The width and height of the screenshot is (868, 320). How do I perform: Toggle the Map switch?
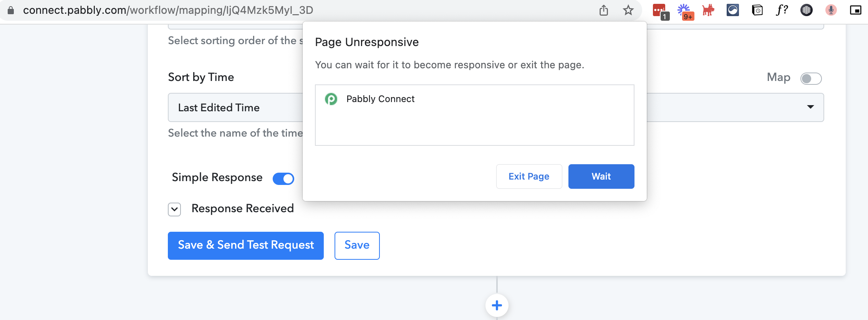coord(811,79)
